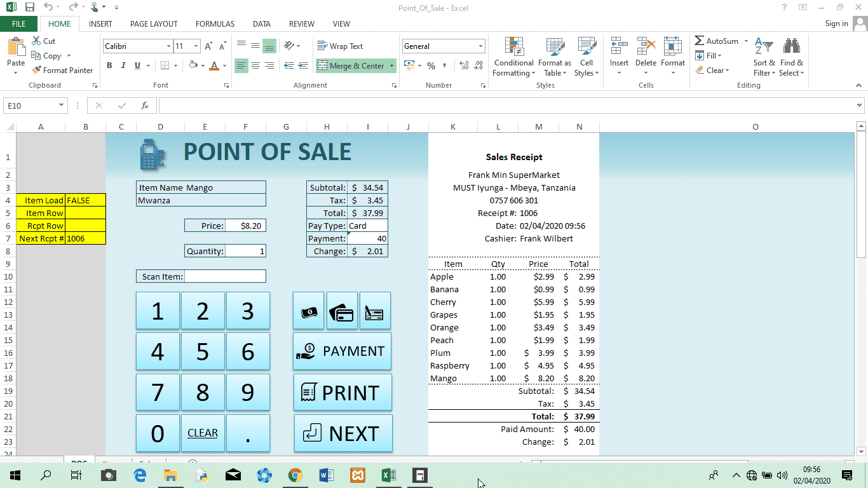This screenshot has height=488, width=868.
Task: Align text left
Action: coord(241,65)
